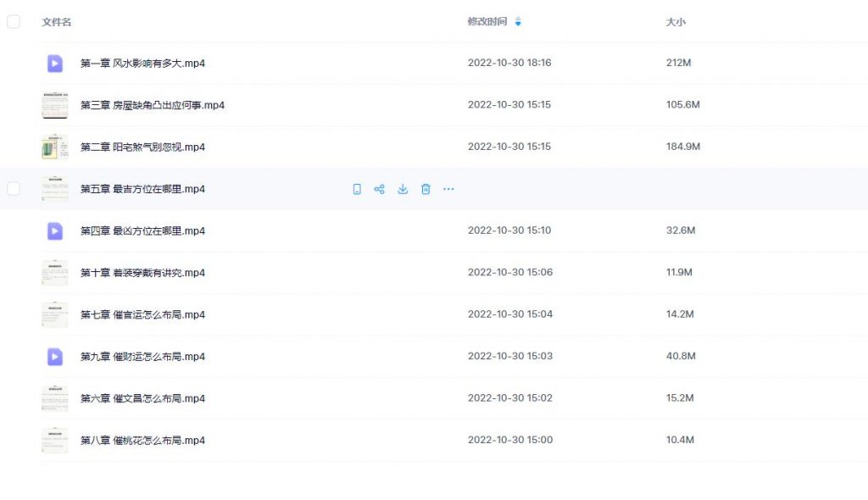Viewport: 868px width, 500px height.
Task: Open file 第八章 催桃花怎么布局.mp4
Action: (x=142, y=441)
